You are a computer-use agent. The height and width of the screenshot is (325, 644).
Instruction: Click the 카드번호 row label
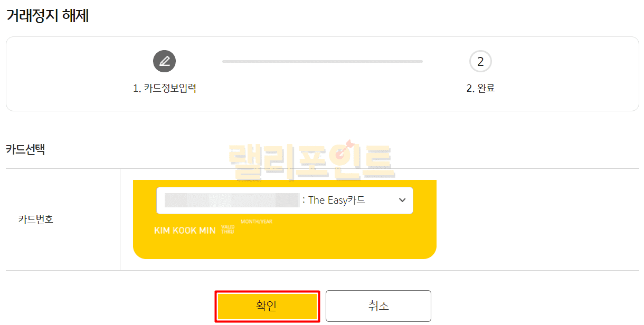click(36, 219)
